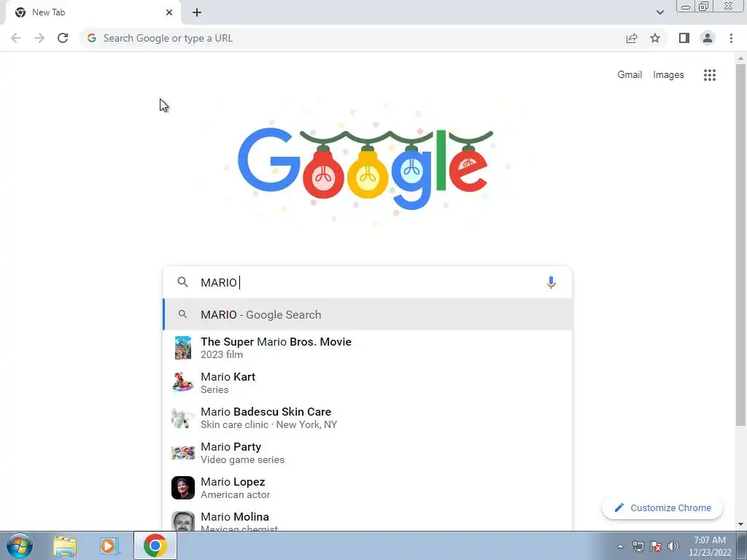
Task: Click the Mario Party thumbnail image
Action: 183,453
